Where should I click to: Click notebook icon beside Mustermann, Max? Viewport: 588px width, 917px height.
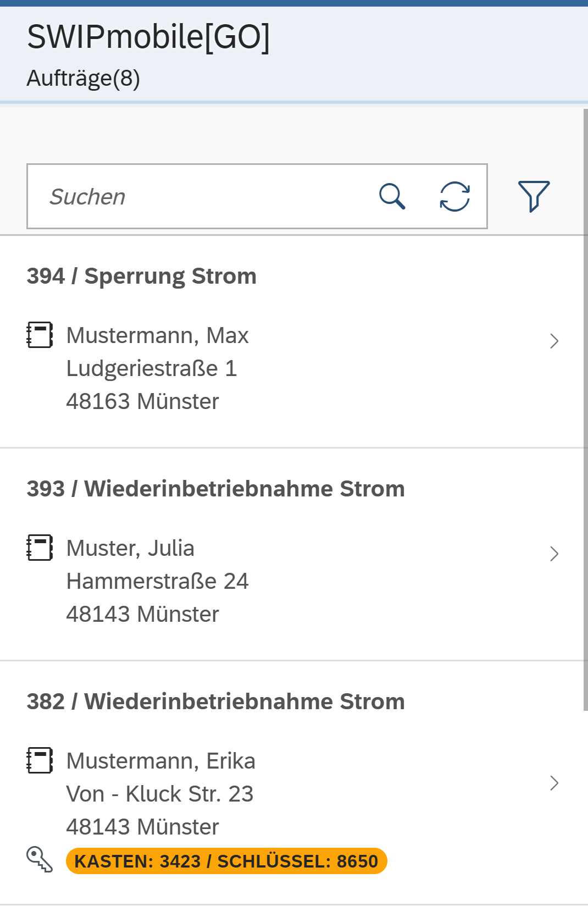pos(40,335)
